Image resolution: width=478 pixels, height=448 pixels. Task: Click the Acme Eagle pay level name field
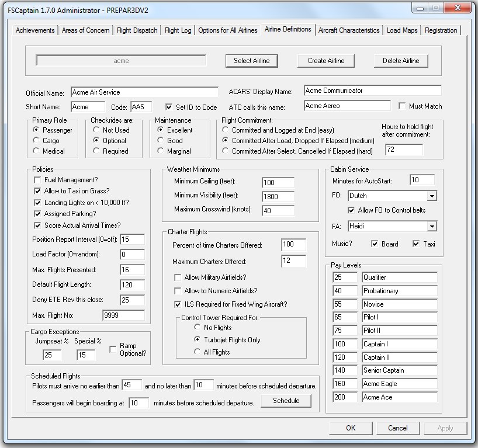coord(400,384)
